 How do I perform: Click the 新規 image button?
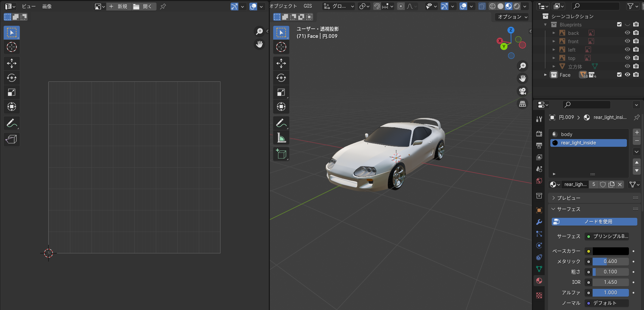(x=118, y=6)
